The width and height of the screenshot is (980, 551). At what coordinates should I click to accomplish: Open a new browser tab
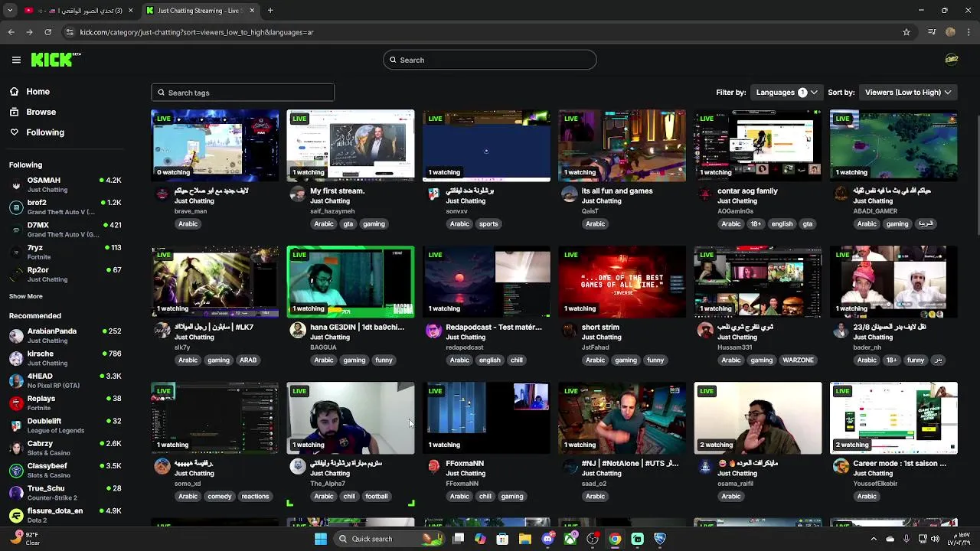[x=270, y=11]
